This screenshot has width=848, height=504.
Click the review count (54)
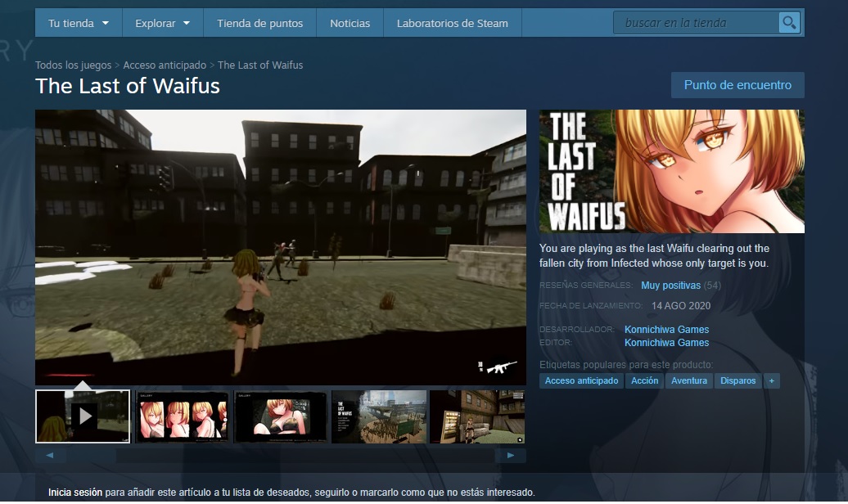(x=712, y=285)
